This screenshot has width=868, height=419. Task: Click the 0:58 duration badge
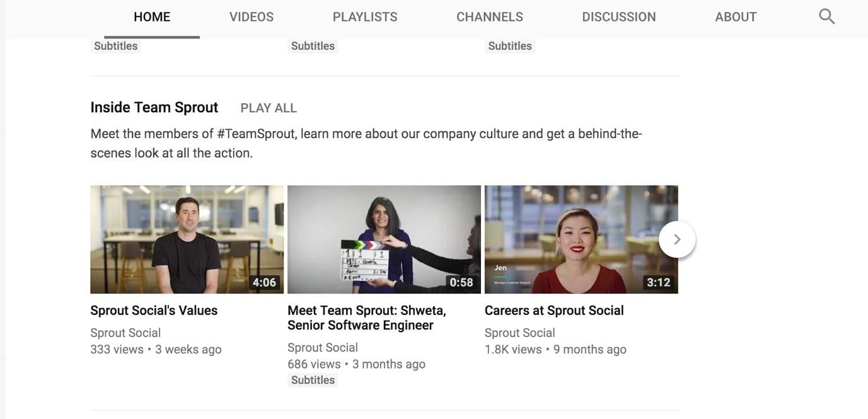[461, 282]
